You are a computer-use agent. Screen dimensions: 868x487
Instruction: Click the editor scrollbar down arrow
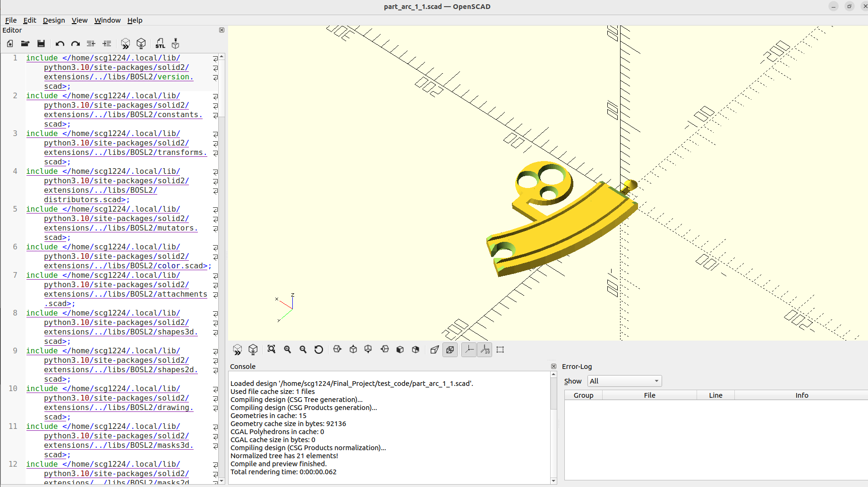pyautogui.click(x=221, y=481)
